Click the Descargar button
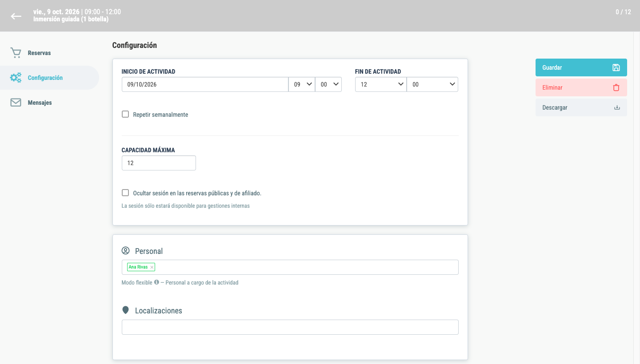This screenshot has height=364, width=640. click(581, 107)
